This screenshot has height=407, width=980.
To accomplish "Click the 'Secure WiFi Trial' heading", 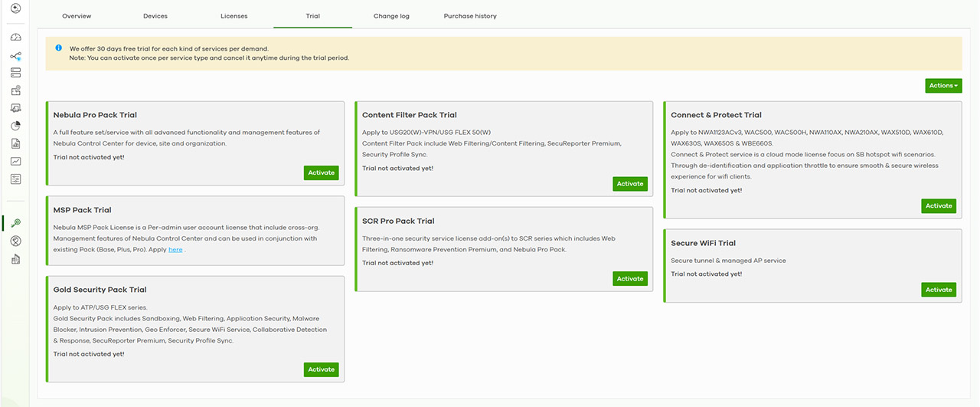I will (x=703, y=243).
